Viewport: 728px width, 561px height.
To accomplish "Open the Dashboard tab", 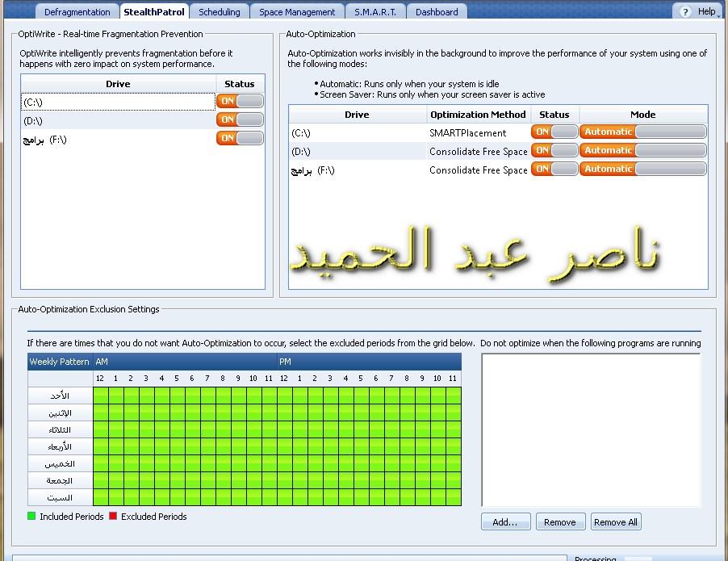I will click(437, 12).
